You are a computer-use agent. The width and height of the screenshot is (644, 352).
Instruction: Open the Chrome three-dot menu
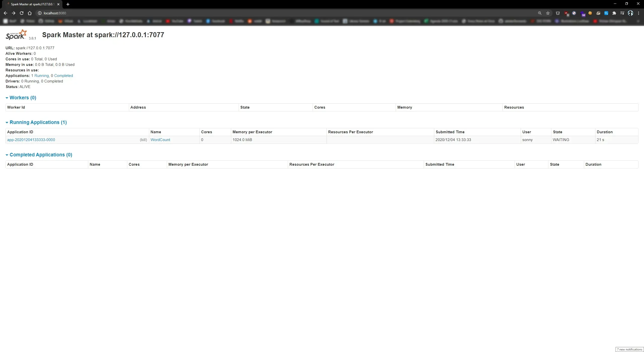[638, 13]
